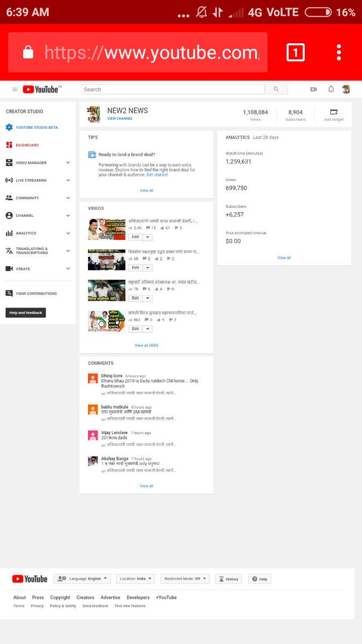Click the Your Contributions icon
The height and width of the screenshot is (644, 362).
coord(9,294)
